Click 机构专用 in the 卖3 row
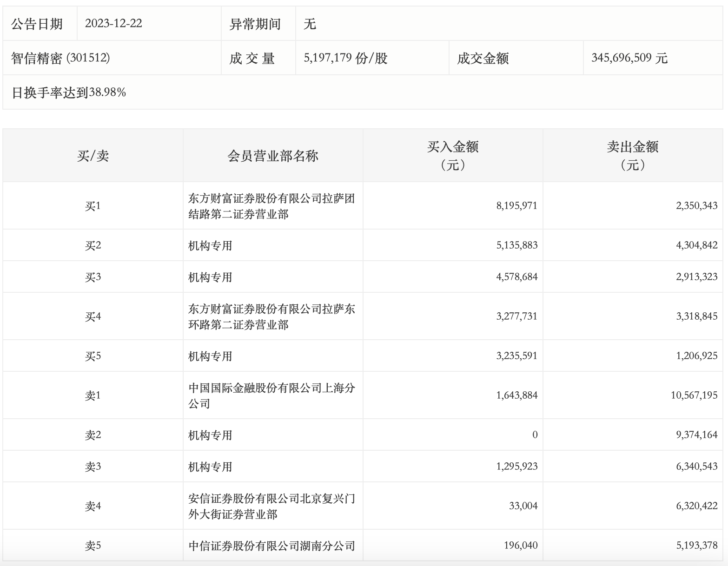The image size is (728, 566). click(210, 467)
